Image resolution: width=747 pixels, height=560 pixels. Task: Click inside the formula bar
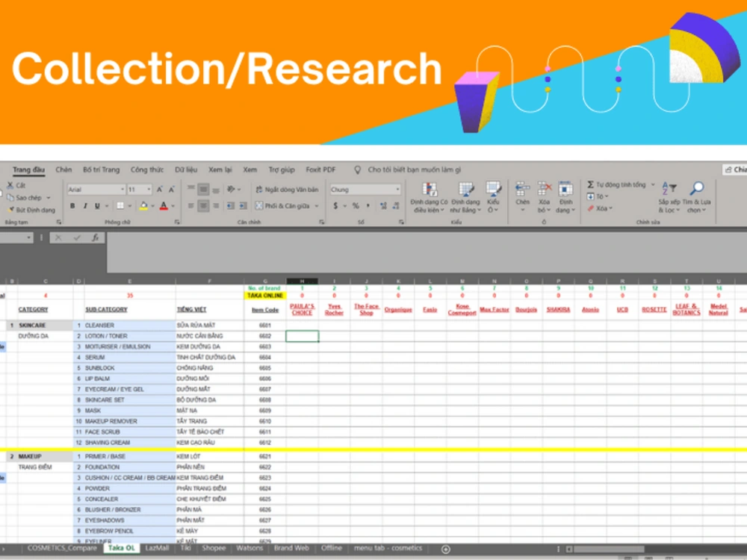click(427, 252)
